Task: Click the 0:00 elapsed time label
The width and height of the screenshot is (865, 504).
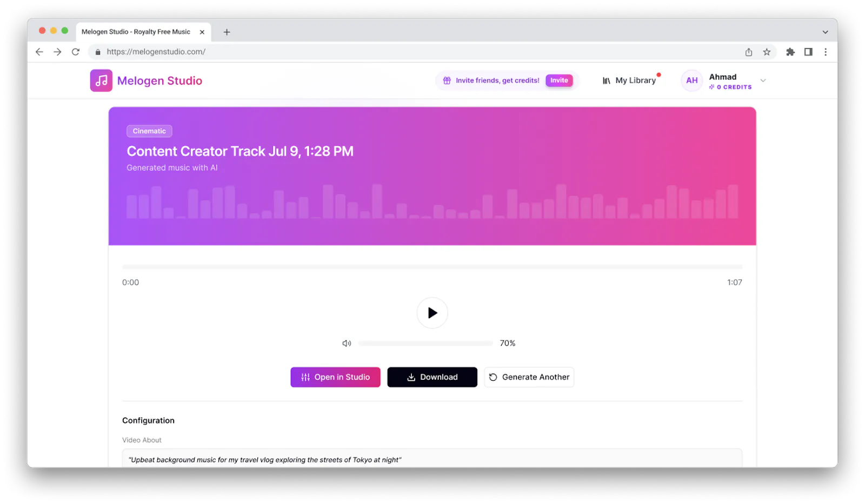Action: click(x=130, y=283)
